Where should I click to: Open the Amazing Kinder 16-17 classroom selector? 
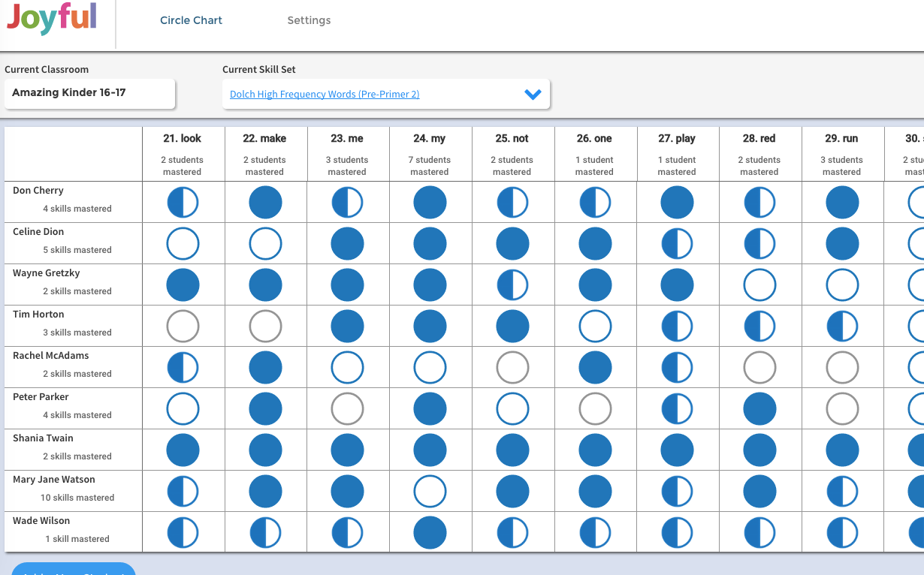pos(89,94)
